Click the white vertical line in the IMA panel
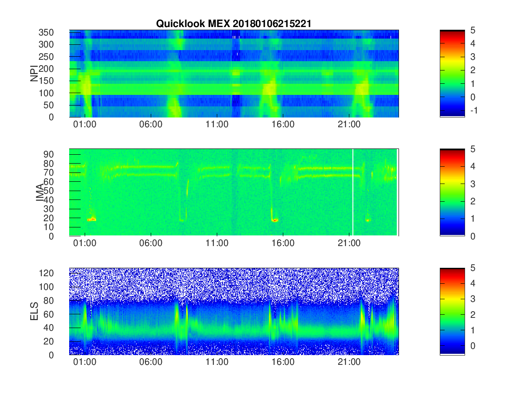 point(353,192)
